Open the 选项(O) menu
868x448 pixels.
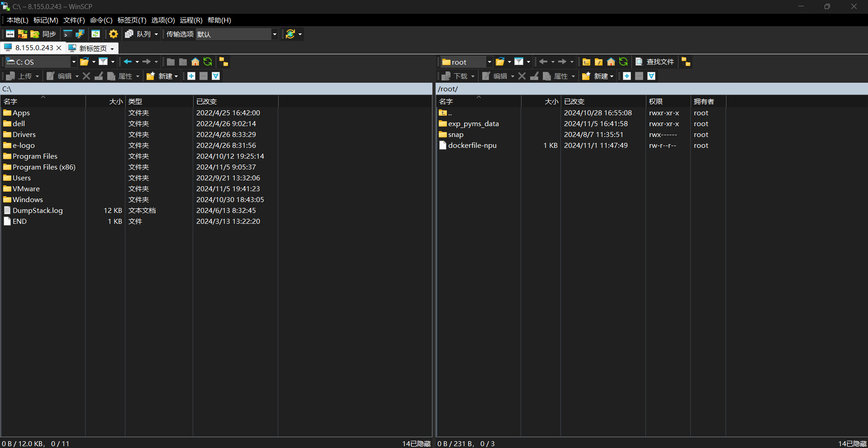[163, 20]
